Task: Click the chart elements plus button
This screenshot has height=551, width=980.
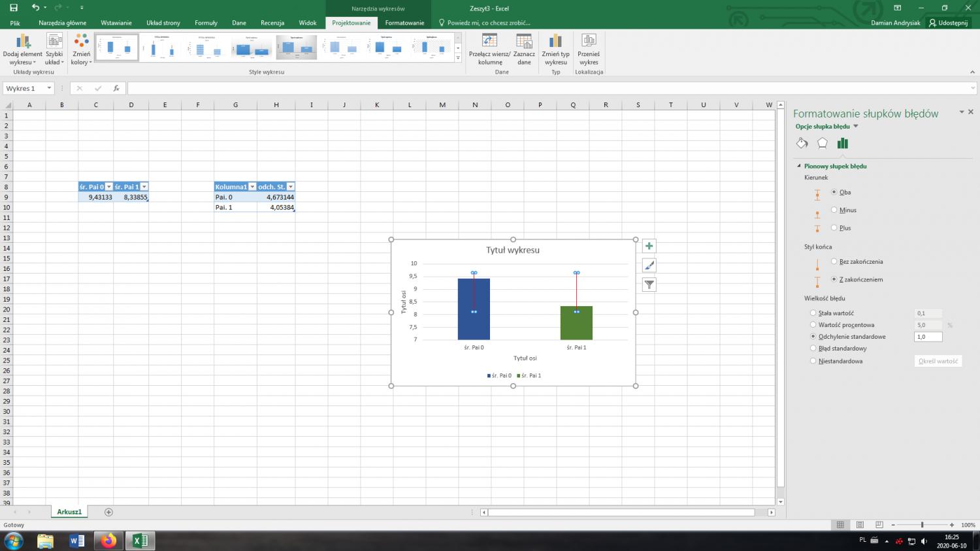Action: 649,246
